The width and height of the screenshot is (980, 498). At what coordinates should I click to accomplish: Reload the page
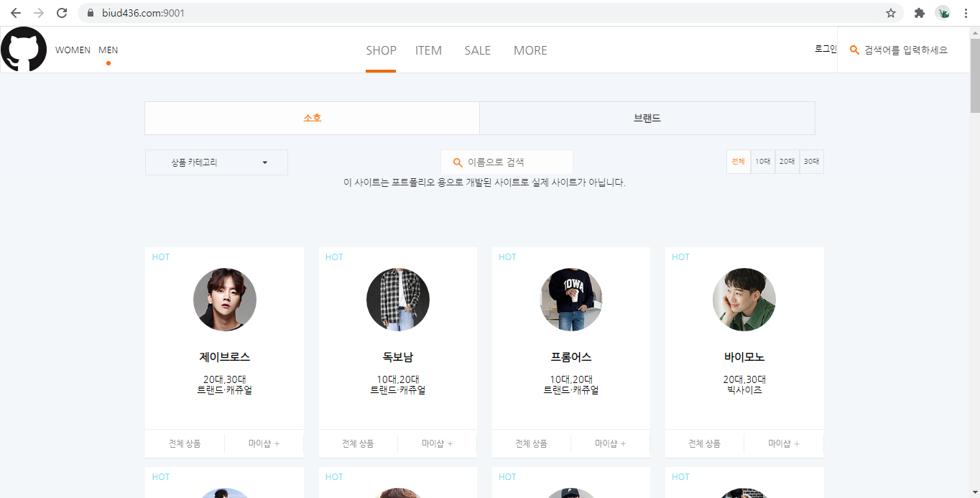point(62,13)
